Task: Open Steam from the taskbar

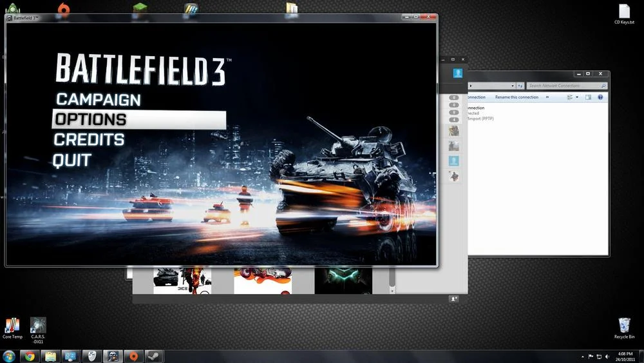Action: click(154, 356)
